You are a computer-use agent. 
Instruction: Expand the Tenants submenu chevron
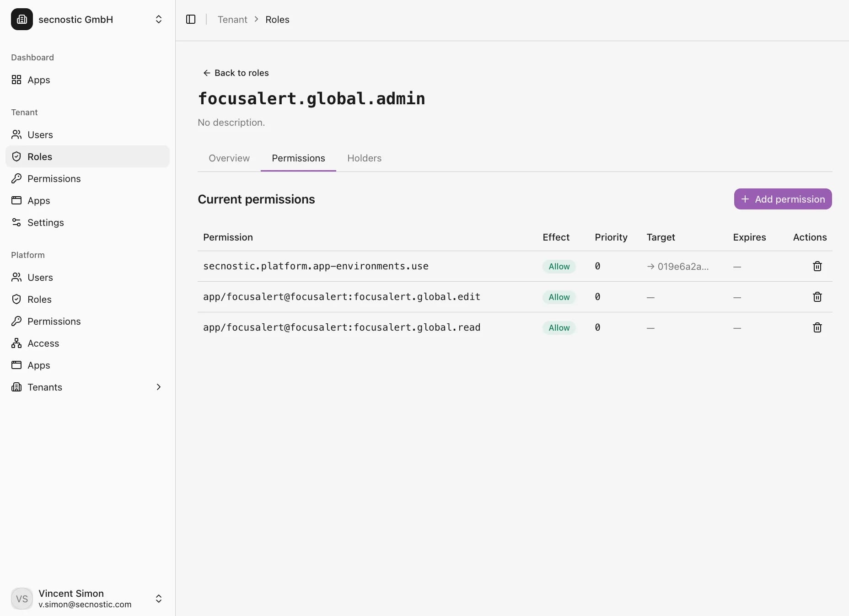159,387
